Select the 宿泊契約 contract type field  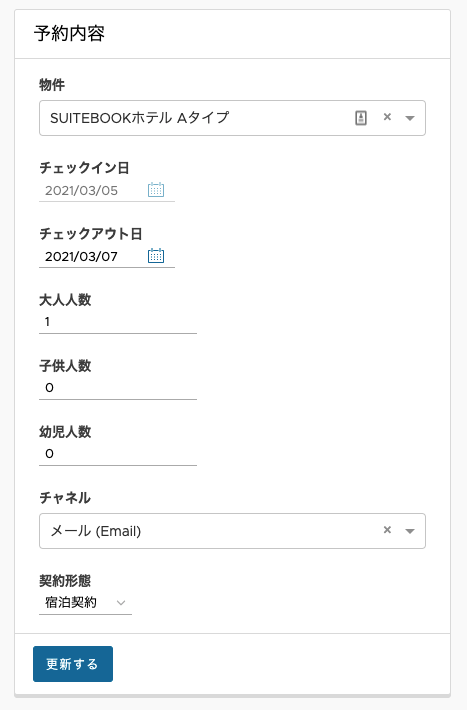click(85, 603)
